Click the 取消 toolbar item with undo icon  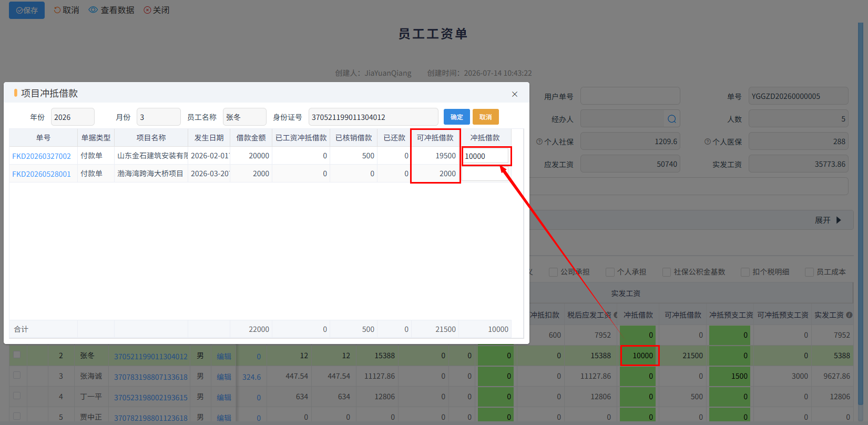click(66, 10)
